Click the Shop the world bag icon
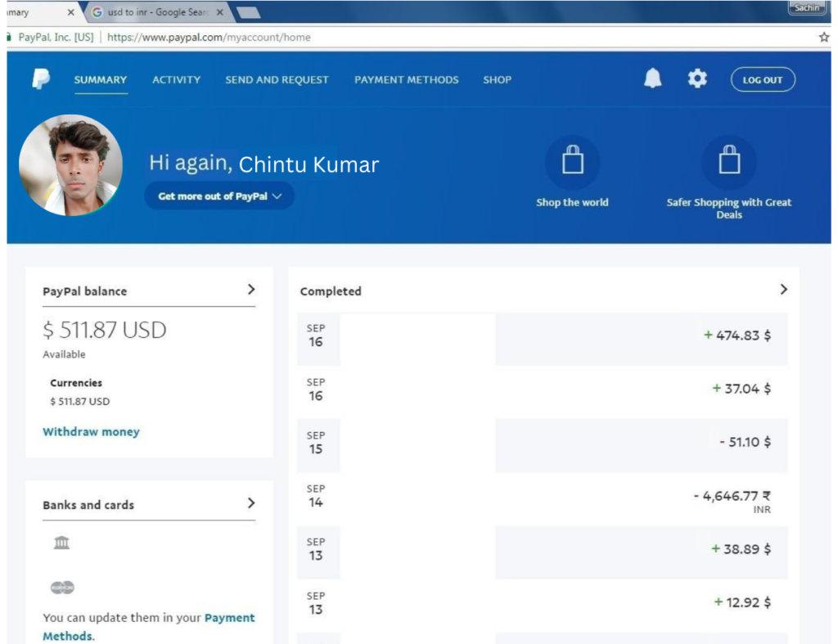Image resolution: width=838 pixels, height=644 pixels. click(572, 160)
